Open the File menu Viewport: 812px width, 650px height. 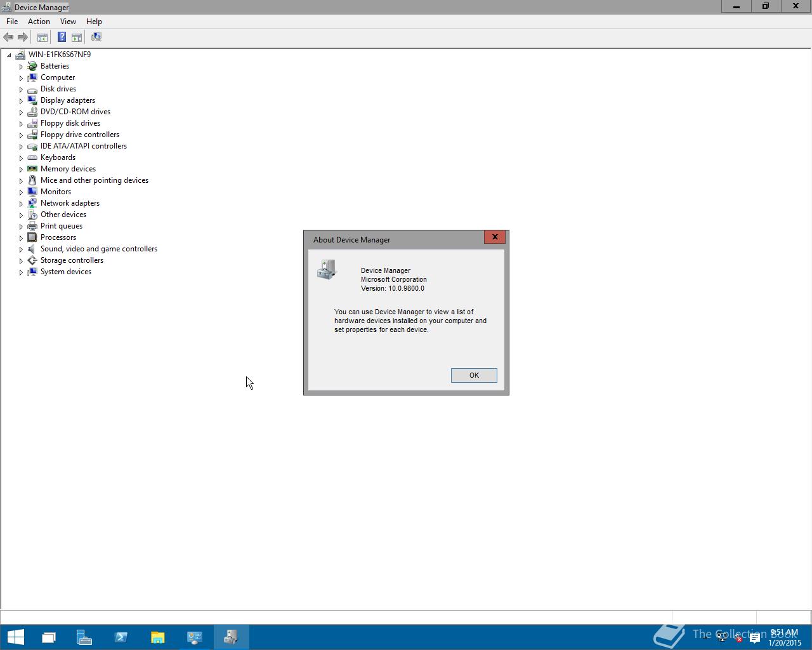(12, 22)
